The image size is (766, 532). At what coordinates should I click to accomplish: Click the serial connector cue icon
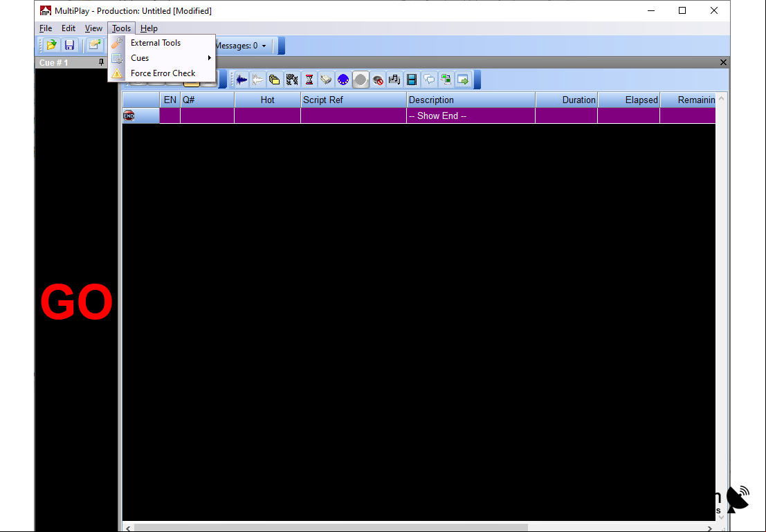pos(326,80)
